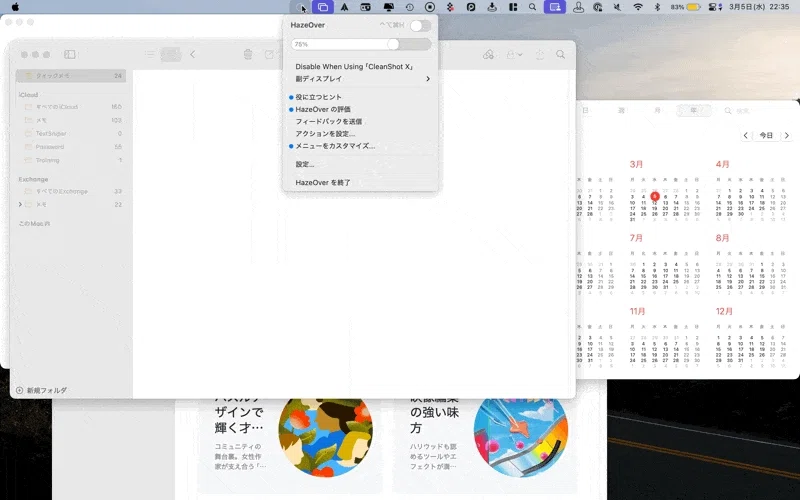Screen dimensions: 800x500
Task: Show the date and time 22:35
Action: (759, 7)
